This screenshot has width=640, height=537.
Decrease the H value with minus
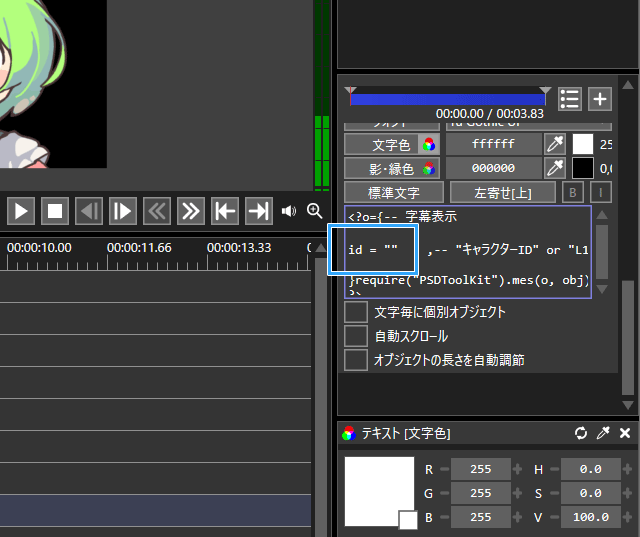555,469
